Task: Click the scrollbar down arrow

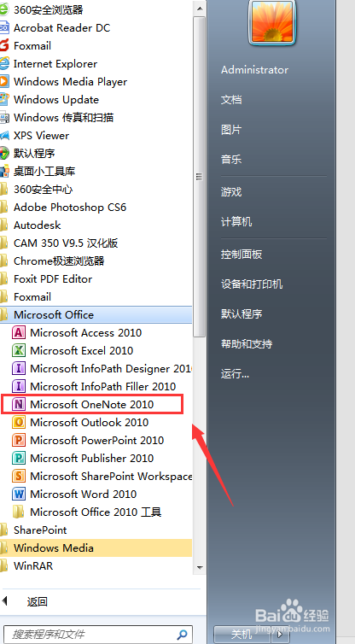Action: 200,567
